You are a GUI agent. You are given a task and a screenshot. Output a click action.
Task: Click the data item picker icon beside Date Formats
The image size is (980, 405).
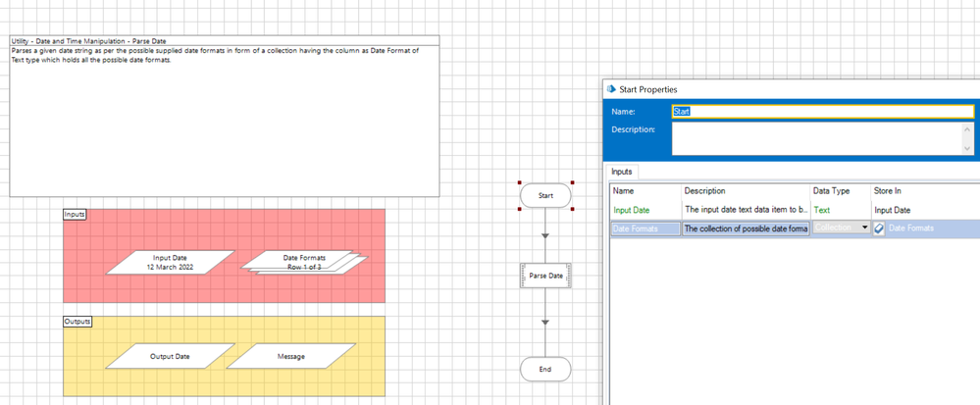879,228
